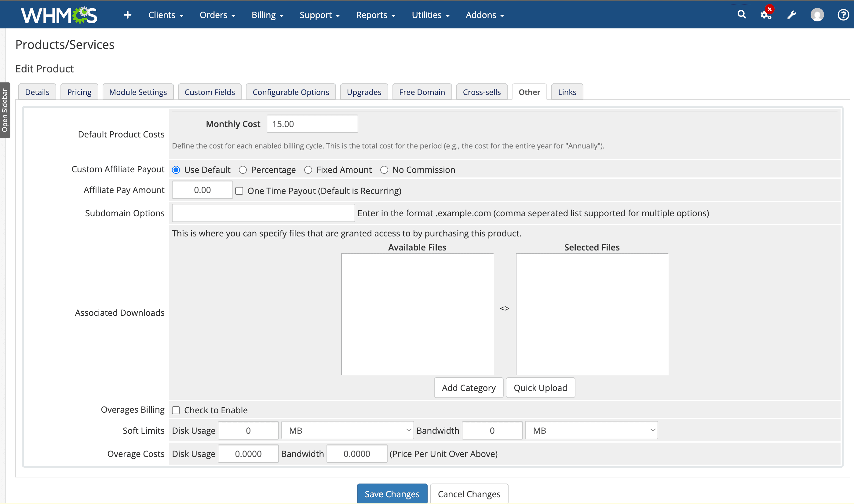Image resolution: width=854 pixels, height=504 pixels.
Task: Click the WHMCS logo
Action: point(59,15)
